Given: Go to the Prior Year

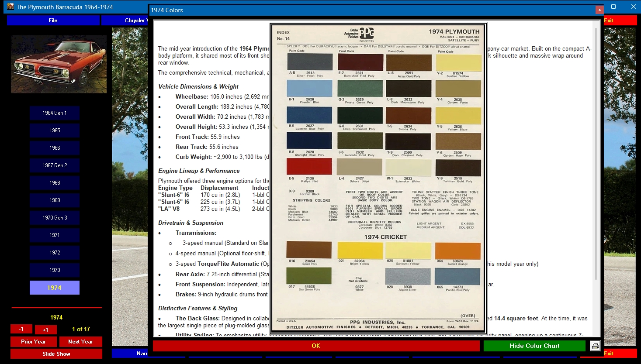Looking at the screenshot, I should 33,342.
